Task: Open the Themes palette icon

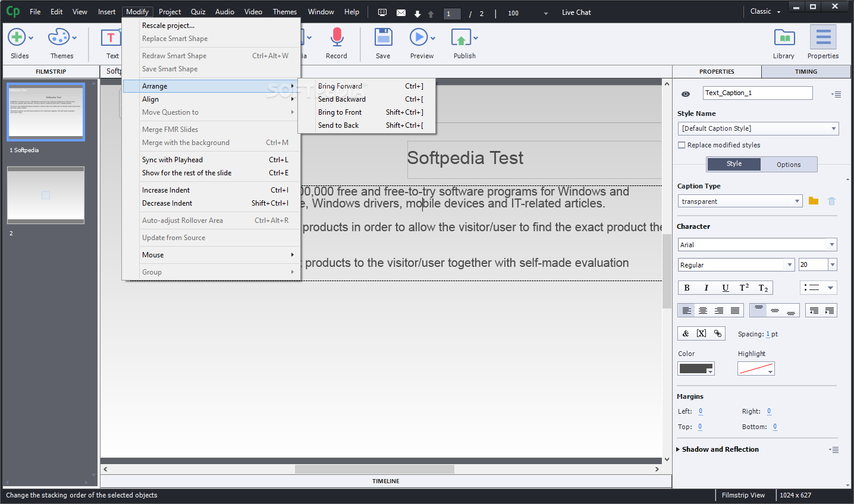Action: point(59,37)
